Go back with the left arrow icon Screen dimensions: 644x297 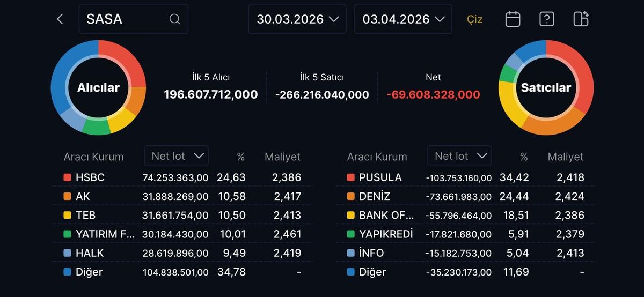pyautogui.click(x=60, y=19)
